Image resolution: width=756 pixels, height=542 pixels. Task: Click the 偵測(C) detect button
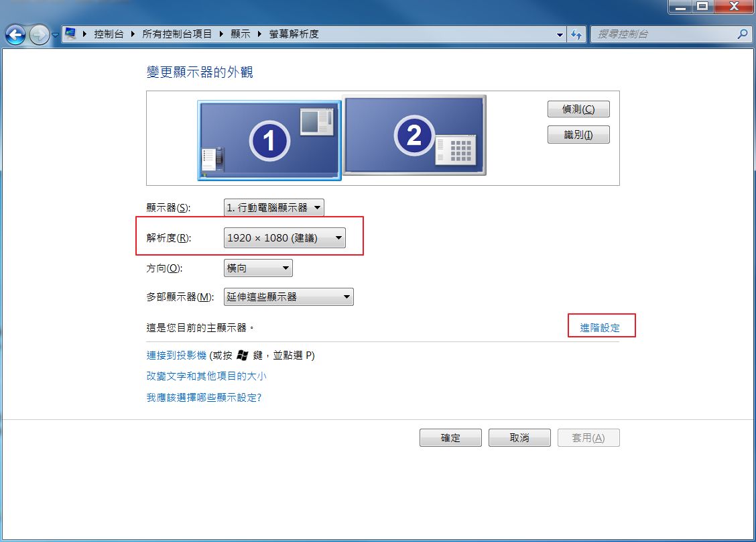[x=578, y=109]
